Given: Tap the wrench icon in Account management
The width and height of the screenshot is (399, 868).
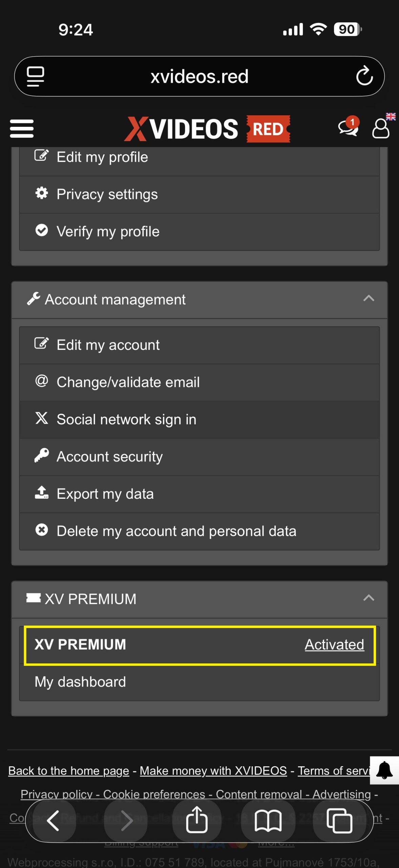Looking at the screenshot, I should pyautogui.click(x=34, y=299).
